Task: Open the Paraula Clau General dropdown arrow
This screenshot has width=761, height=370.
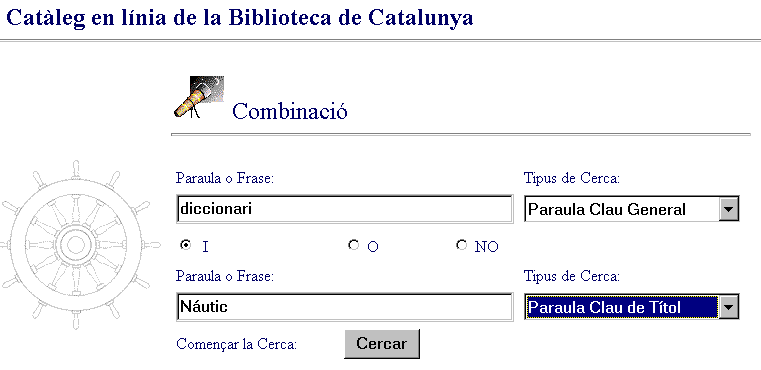Action: (728, 209)
